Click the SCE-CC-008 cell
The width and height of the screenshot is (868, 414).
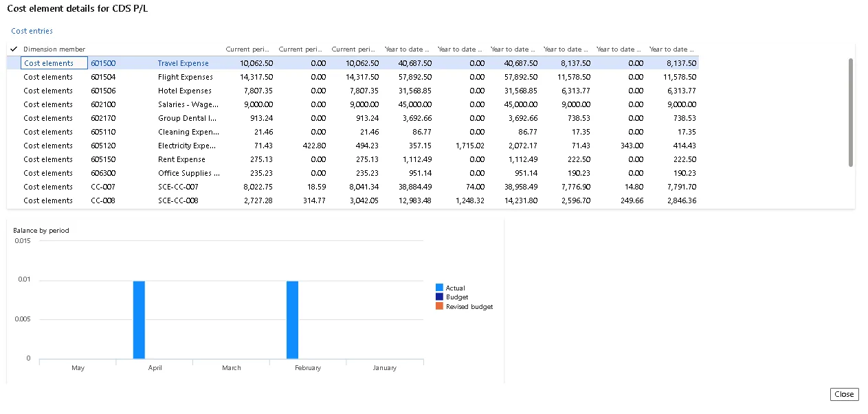click(178, 200)
